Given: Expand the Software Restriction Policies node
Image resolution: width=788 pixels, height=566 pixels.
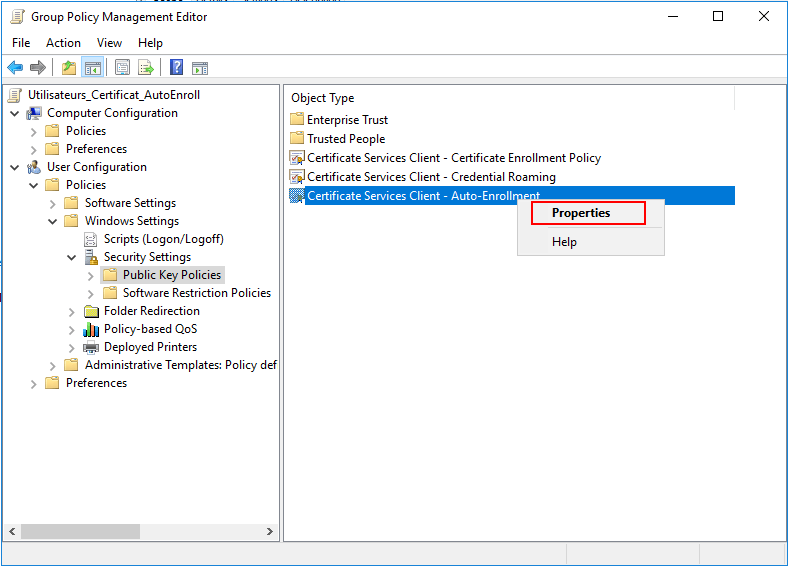Looking at the screenshot, I should point(90,294).
